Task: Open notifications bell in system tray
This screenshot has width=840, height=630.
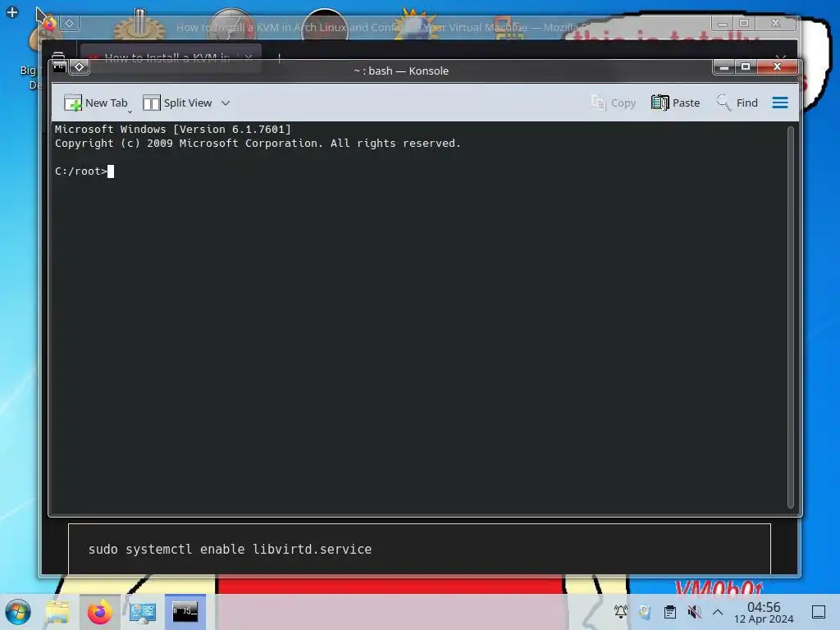Action: tap(621, 612)
